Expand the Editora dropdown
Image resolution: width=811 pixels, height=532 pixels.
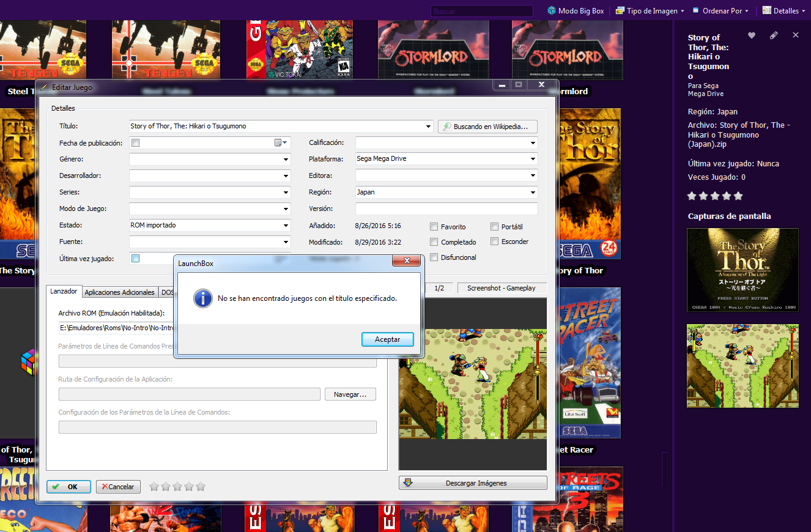(533, 176)
